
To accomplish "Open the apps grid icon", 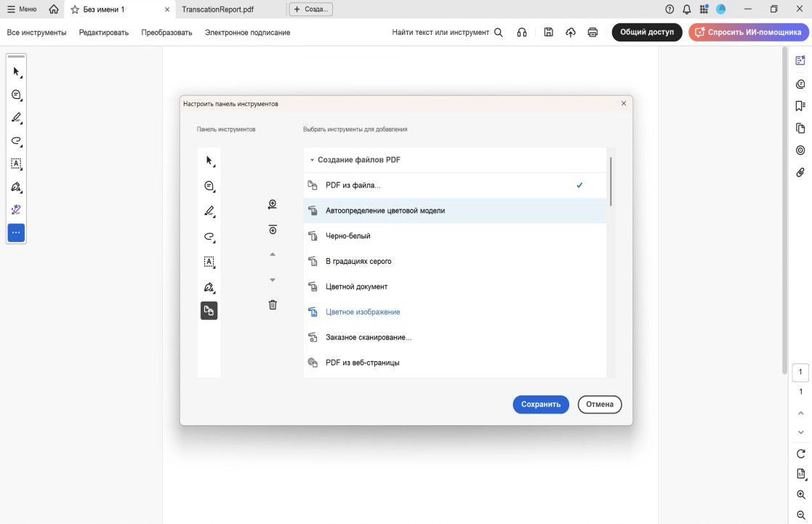I will pos(704,9).
